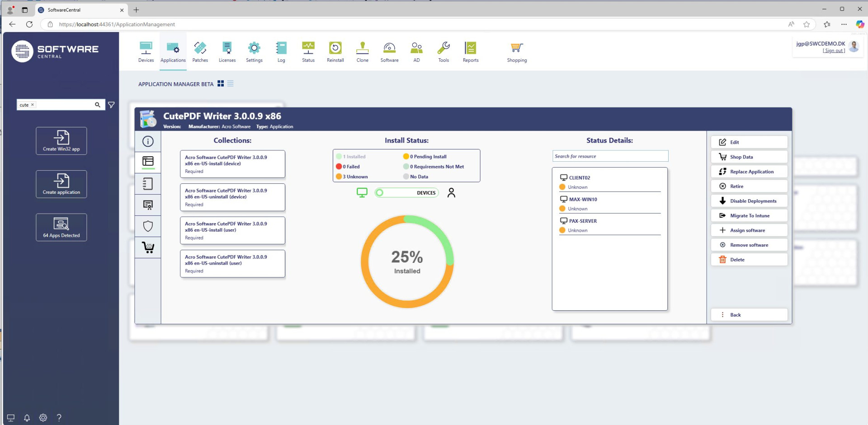This screenshot has height=425, width=868.
Task: Select the green device monitor icon
Action: coord(362,193)
